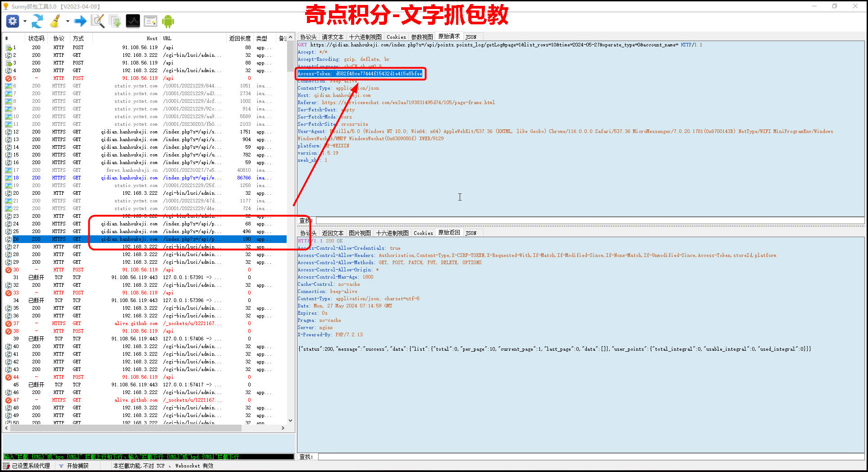
Task: Open the 图片视图 tab
Action: [x=360, y=233]
